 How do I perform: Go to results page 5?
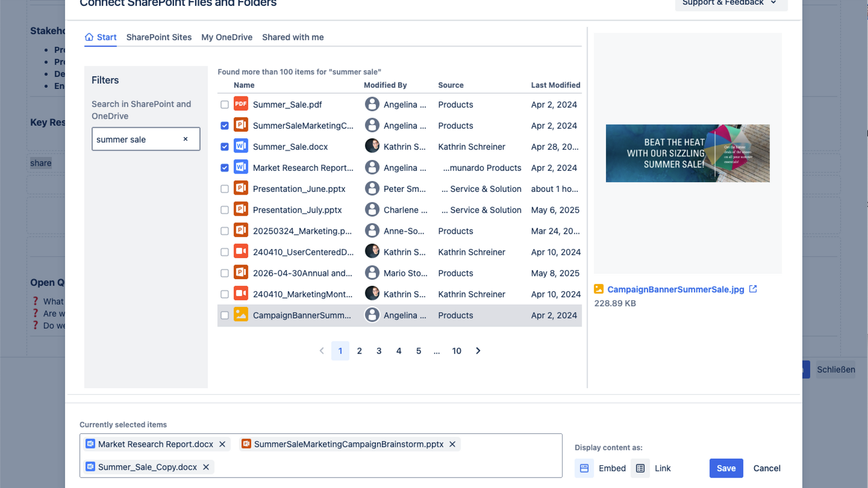point(419,351)
